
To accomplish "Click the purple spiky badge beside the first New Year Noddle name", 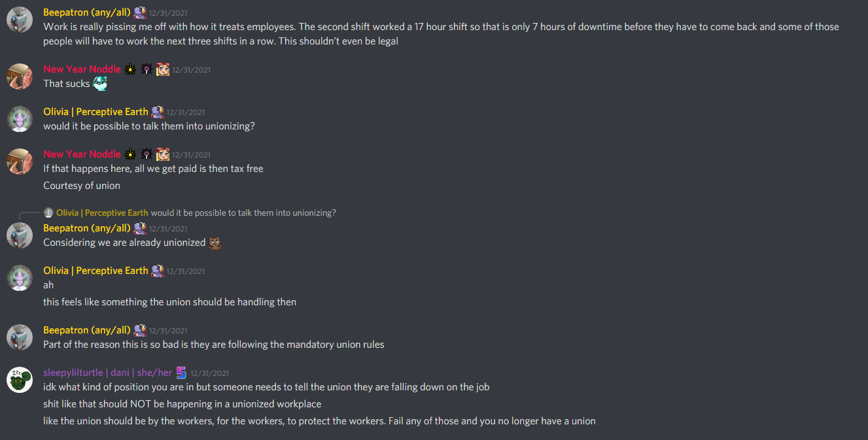I will 147,69.
